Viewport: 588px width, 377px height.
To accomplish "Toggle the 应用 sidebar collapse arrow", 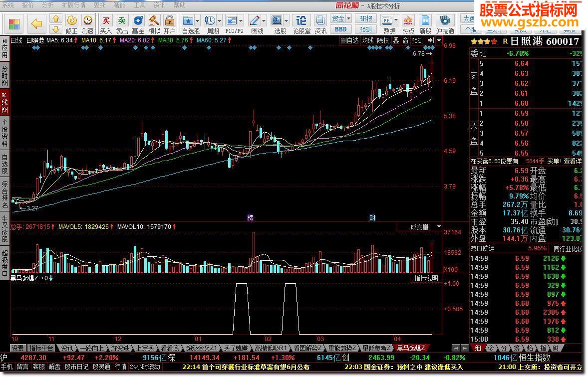I will point(4,40).
